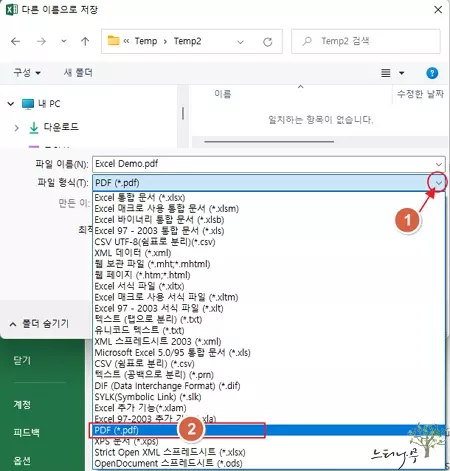Choose Excel 매크로 사용 서식 파일 (*.xltm)
The height and width of the screenshot is (471, 450).
269,297
